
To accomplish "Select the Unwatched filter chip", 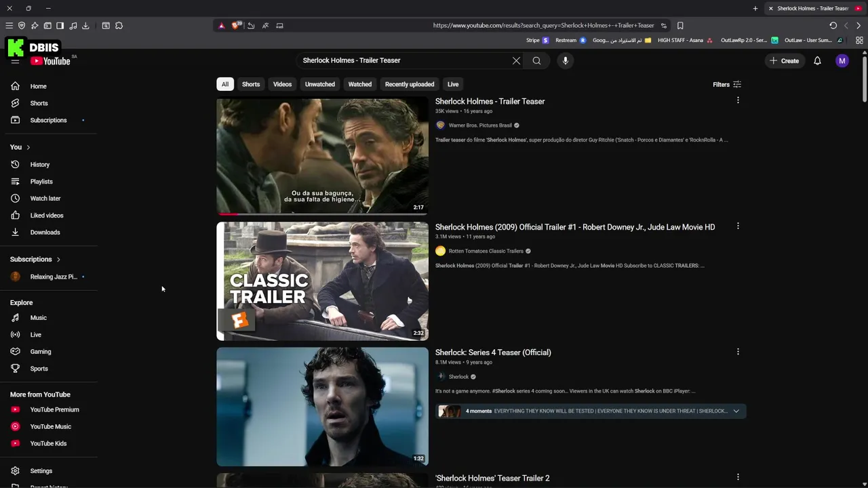I will pyautogui.click(x=320, y=85).
